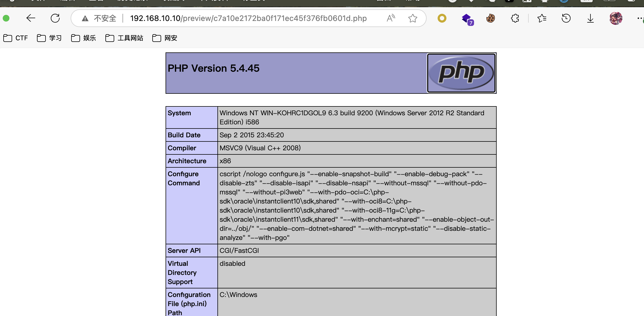Open the downloads arrow icon
The width and height of the screenshot is (644, 316).
[x=590, y=18]
